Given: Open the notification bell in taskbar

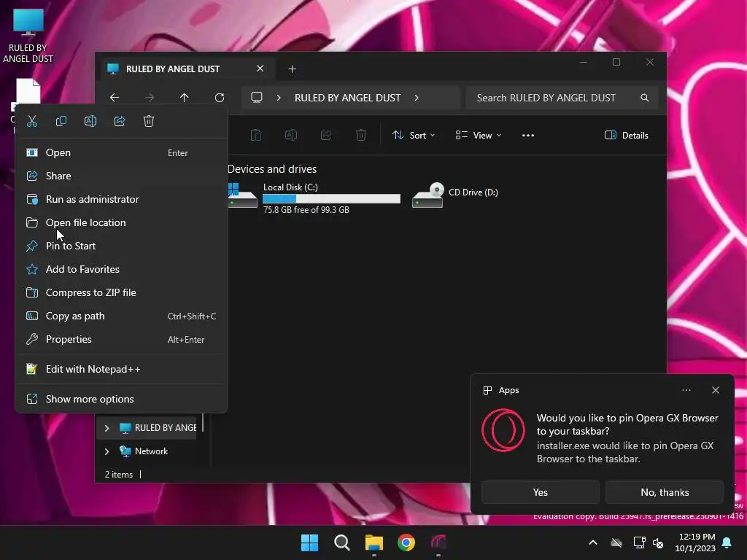Looking at the screenshot, I should [727, 542].
